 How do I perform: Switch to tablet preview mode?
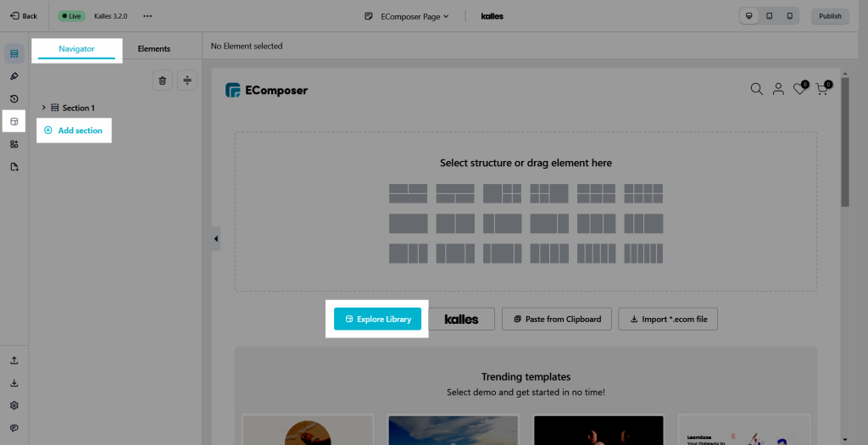click(x=770, y=16)
